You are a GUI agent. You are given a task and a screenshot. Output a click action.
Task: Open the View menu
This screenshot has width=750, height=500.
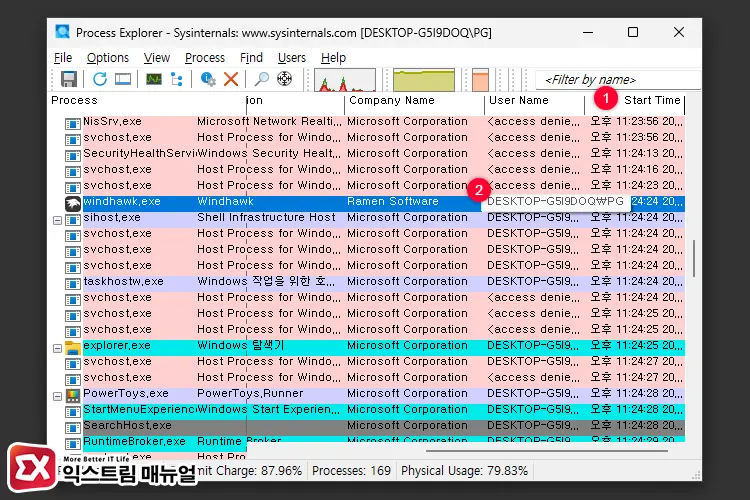point(157,58)
